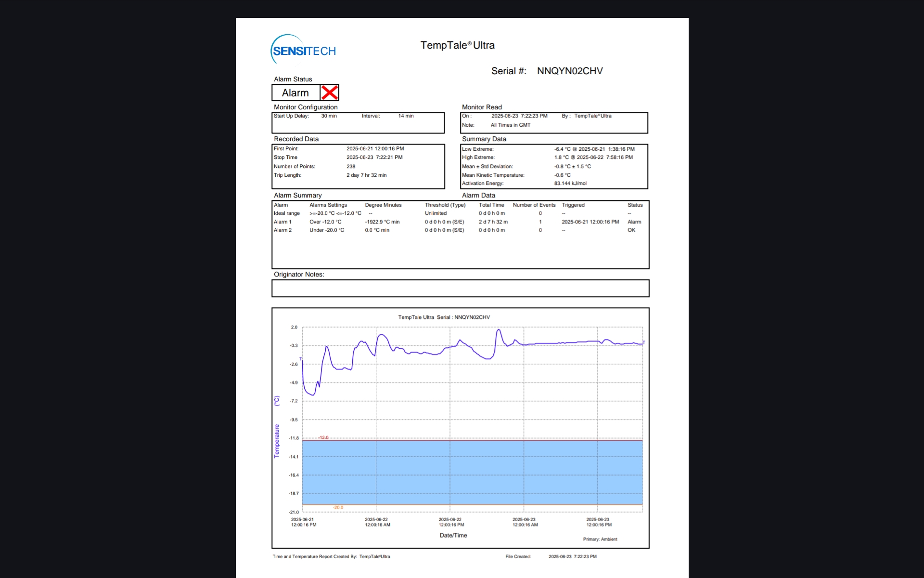Click Alarm 1 total time '2 d 7 h 32 m'
The image size is (924, 578).
click(x=493, y=222)
